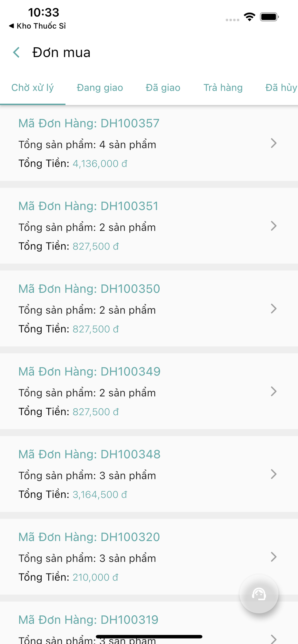Switch to the Đã giao tab

(163, 88)
